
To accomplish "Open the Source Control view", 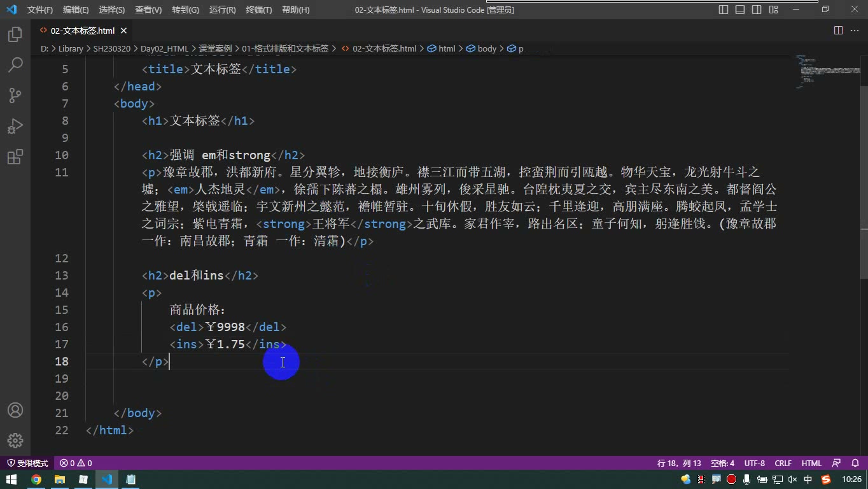I will point(15,96).
